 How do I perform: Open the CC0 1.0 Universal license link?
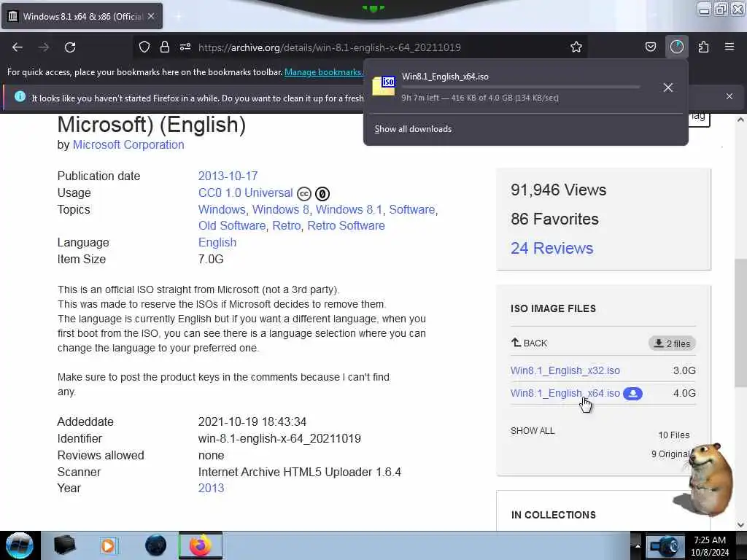[x=245, y=192]
